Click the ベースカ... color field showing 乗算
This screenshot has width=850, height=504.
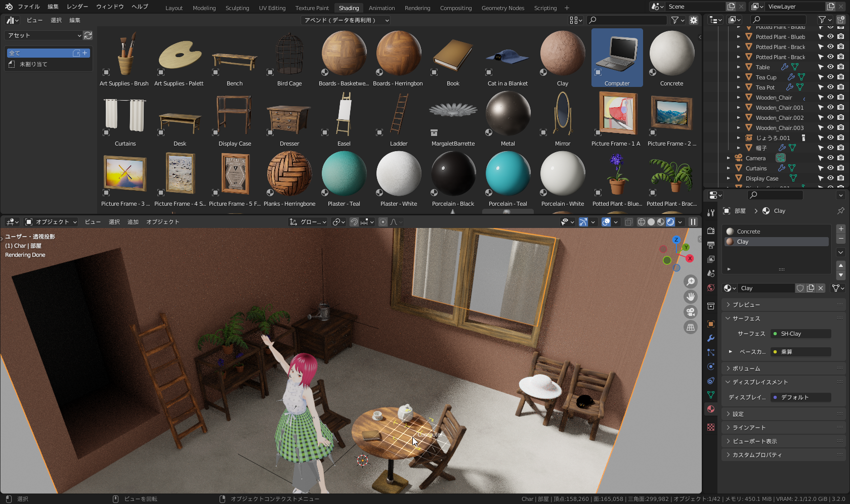click(800, 352)
